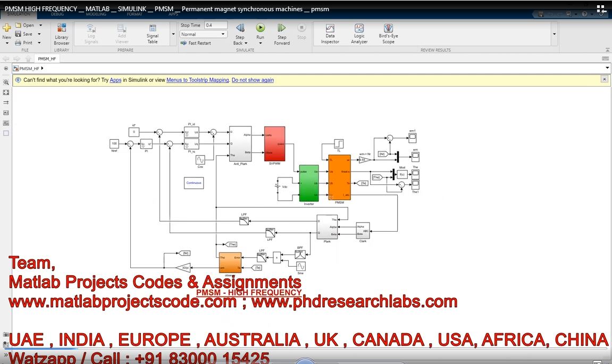Open Bird's-Eye Scope
Image resolution: width=612 pixels, height=364 pixels.
pos(388,33)
